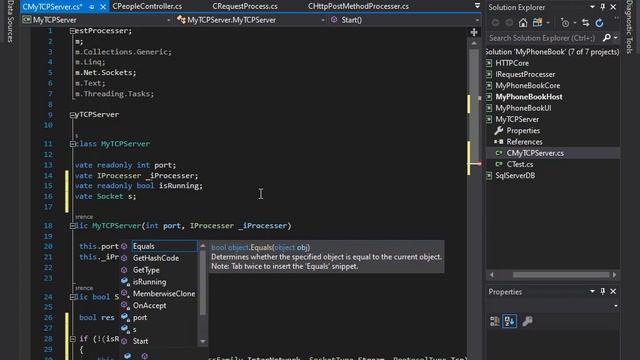Screen dimensions: 640x360
Task: Collapse the method block at line 24
Action: point(73,297)
